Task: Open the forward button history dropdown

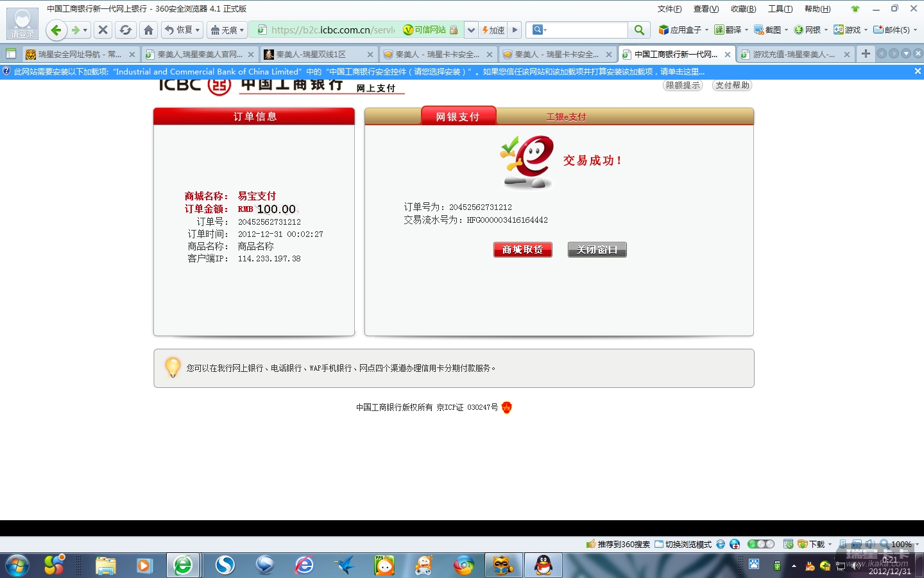Action: click(x=85, y=30)
